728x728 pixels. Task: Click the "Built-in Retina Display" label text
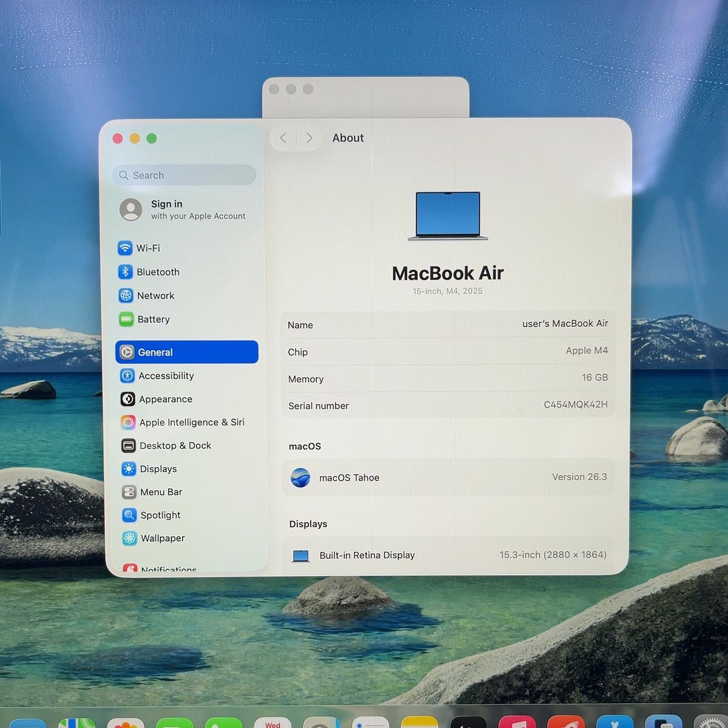[x=367, y=555]
